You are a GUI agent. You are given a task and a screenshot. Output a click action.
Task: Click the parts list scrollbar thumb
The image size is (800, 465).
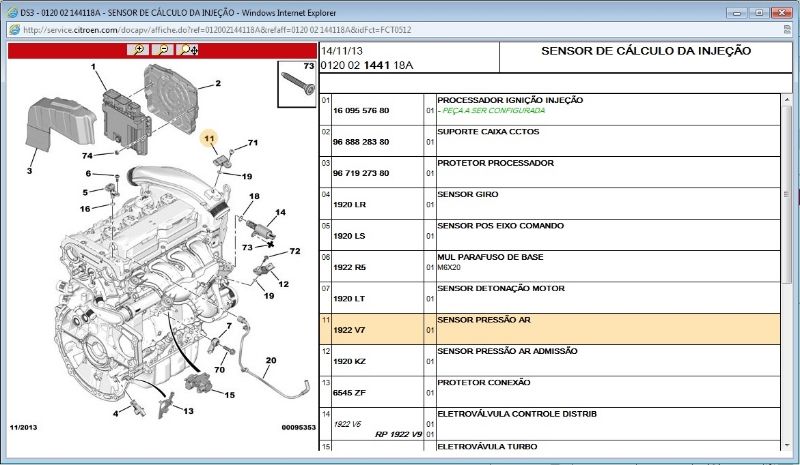tap(786, 194)
